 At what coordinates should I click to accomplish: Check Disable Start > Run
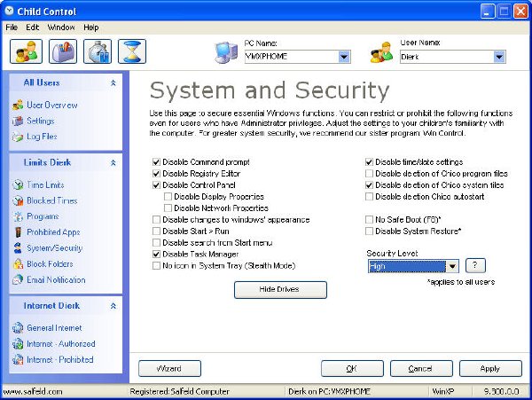coord(156,231)
